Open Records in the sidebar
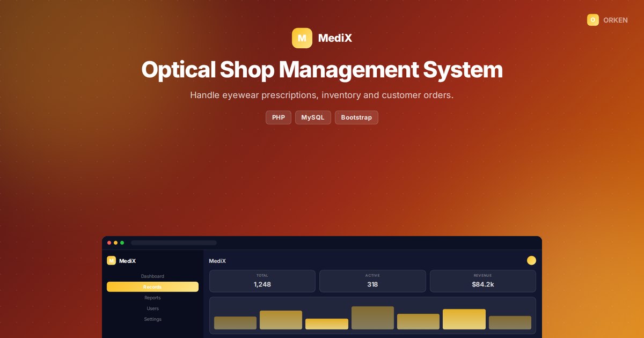The width and height of the screenshot is (644, 338). tap(152, 287)
